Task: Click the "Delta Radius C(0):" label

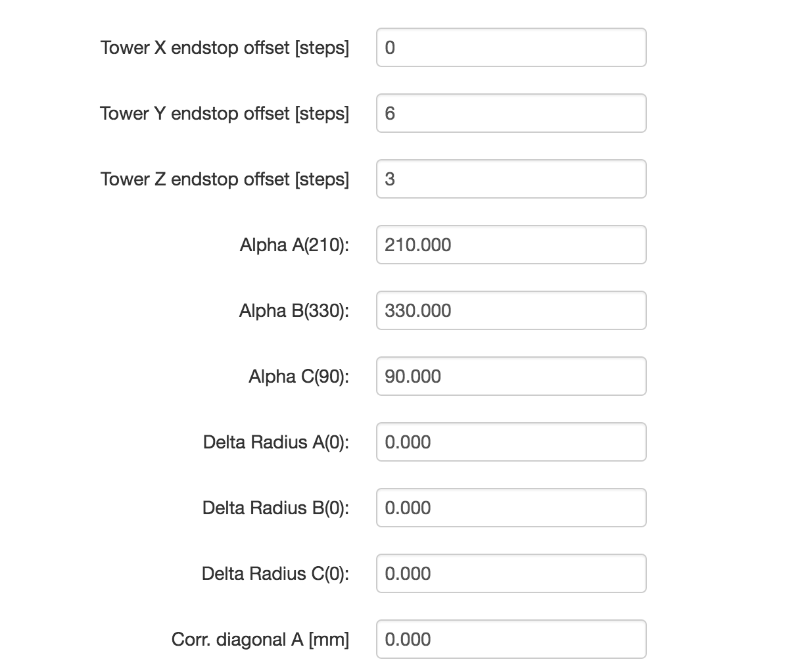Action: [275, 573]
